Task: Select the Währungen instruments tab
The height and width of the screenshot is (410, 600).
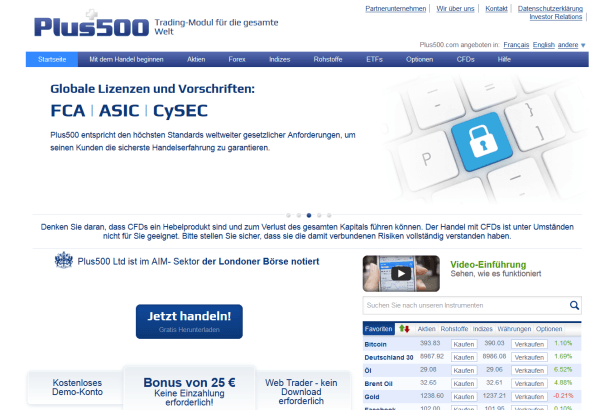Action: click(514, 329)
